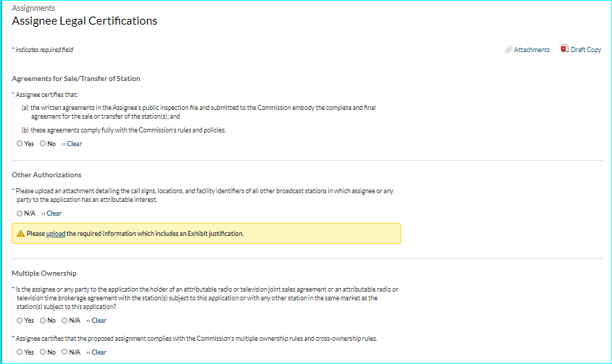Click the red PDF Draft Copy icon
The width and height of the screenshot is (612, 364).
click(564, 49)
